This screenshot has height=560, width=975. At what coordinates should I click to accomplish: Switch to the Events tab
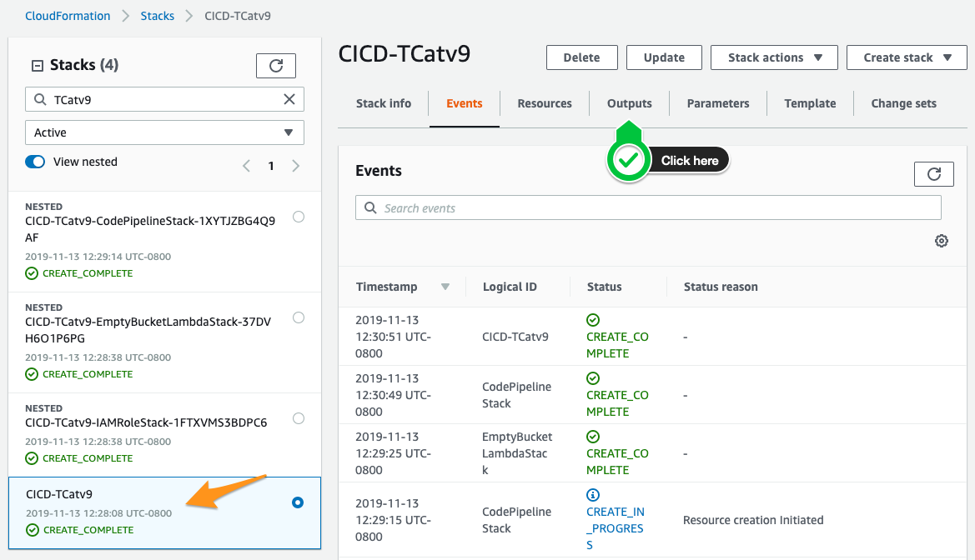click(x=465, y=103)
